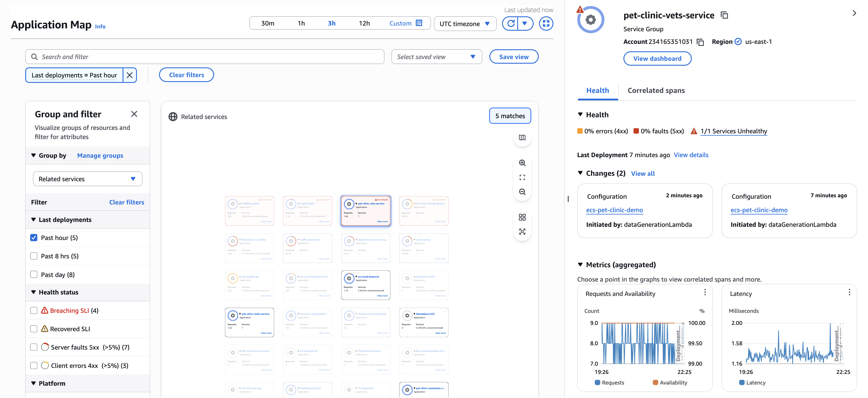Toggle the map minimap overview
868x398 pixels.
click(x=522, y=137)
